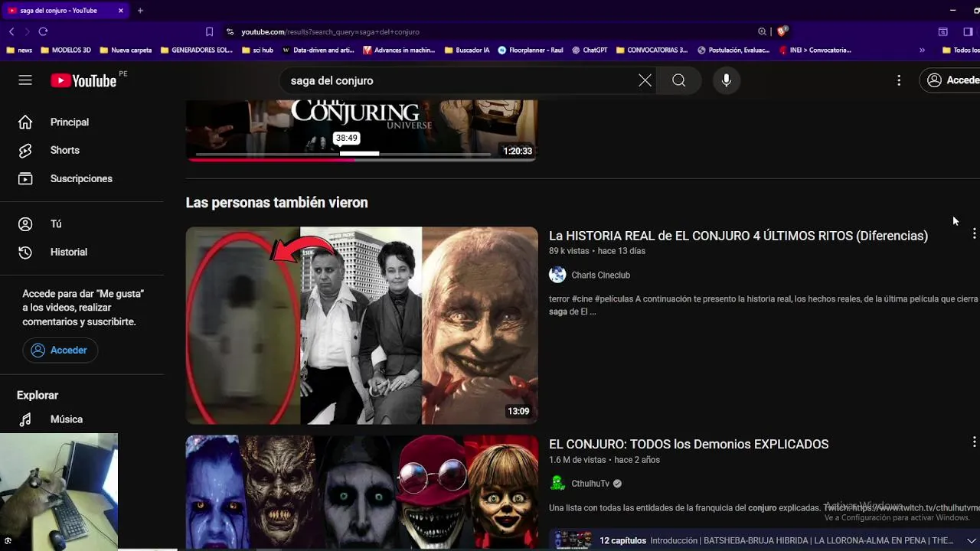Open the sci hub bookmarks folder
Screen dimensions: 980x551
click(x=257, y=50)
